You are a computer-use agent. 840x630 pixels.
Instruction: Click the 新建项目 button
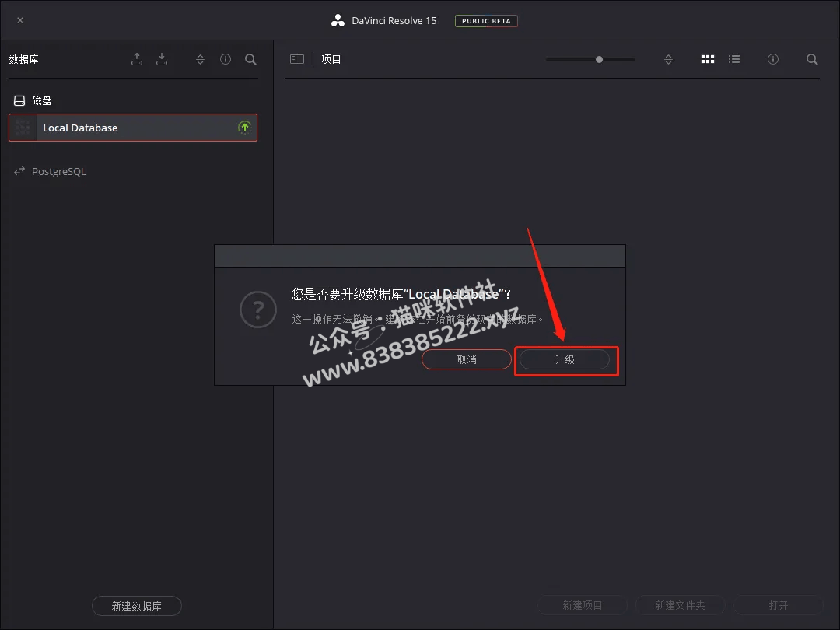tap(583, 605)
